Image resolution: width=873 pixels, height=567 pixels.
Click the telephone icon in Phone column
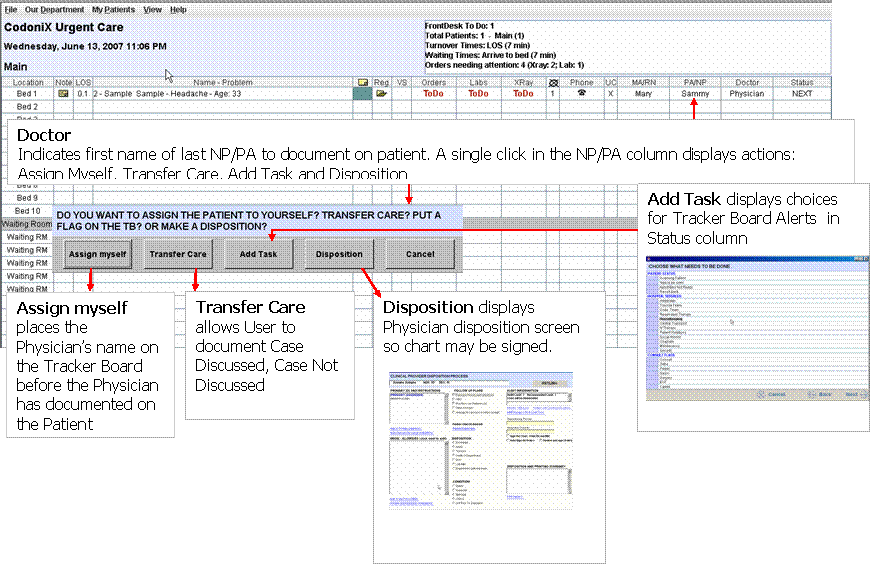[581, 93]
